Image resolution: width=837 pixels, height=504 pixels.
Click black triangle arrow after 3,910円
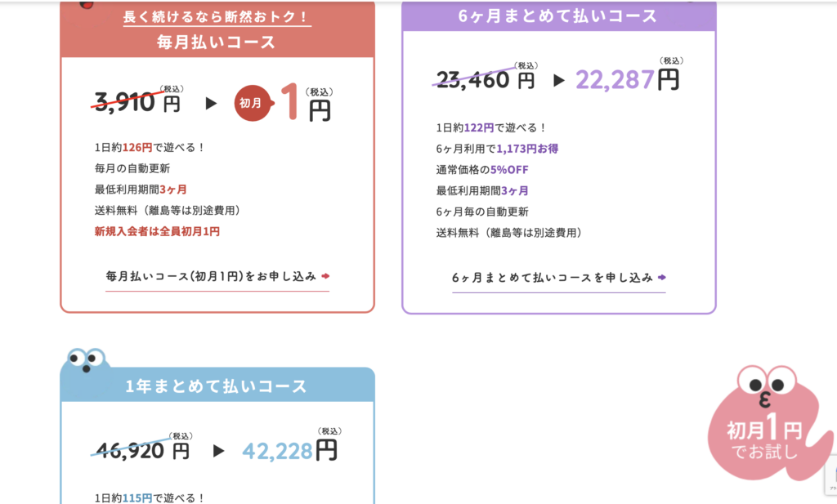pos(211,104)
